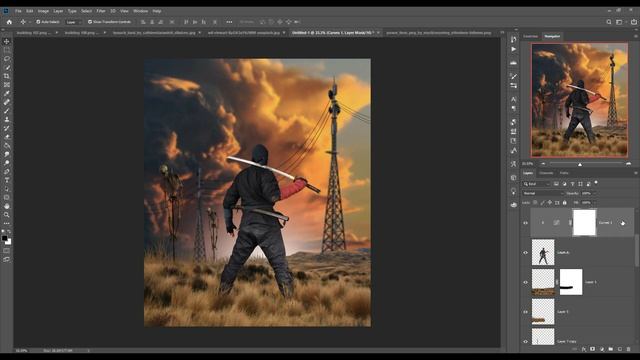Click the foreground color swatch
The image size is (640, 360).
[4, 238]
